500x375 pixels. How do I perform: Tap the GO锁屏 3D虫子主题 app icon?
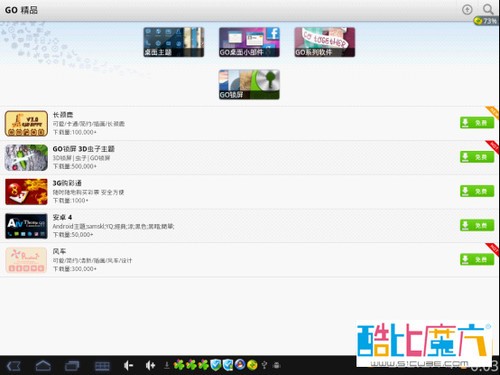26,158
